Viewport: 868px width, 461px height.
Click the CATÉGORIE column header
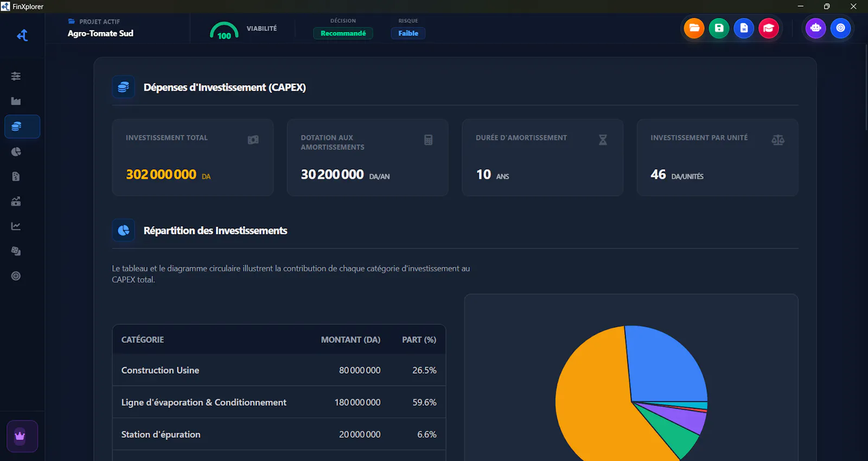point(143,340)
